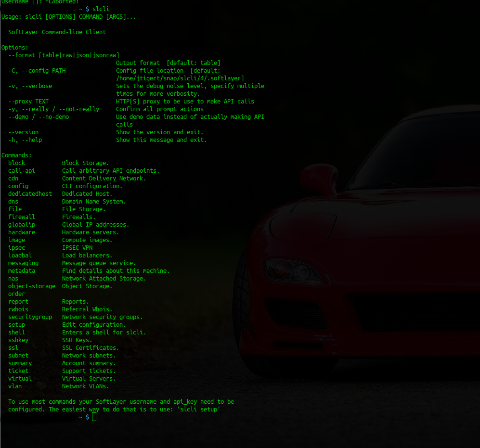480x448 pixels.
Task: Click the 'object-storage' command entry
Action: point(32,286)
